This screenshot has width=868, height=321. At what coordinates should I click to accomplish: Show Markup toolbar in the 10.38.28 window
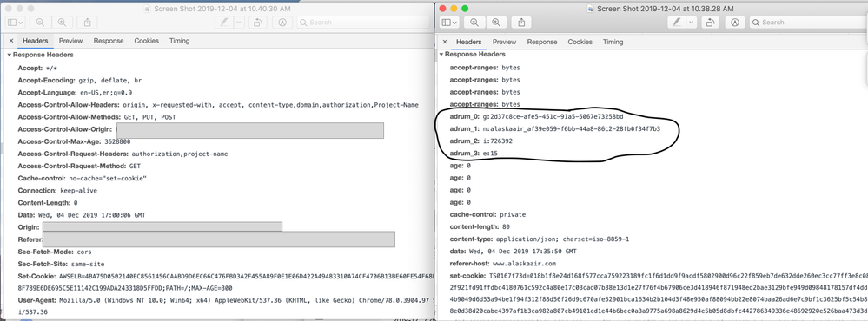(735, 23)
